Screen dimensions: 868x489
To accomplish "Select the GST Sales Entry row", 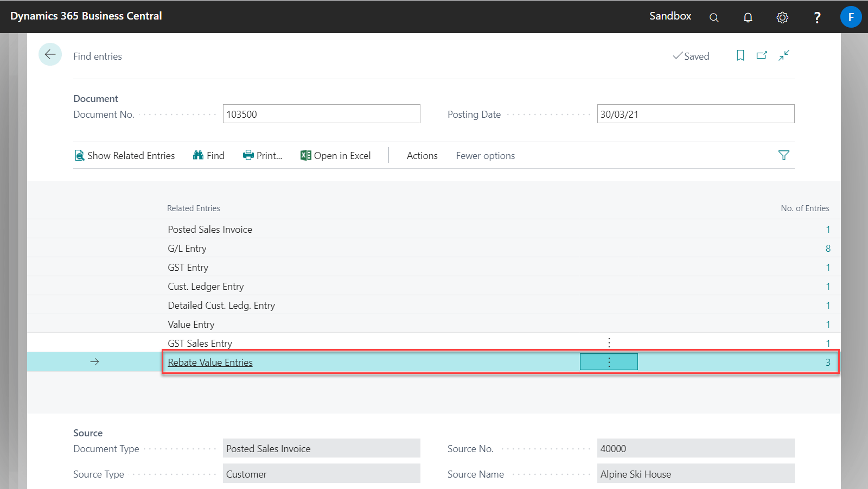I will coord(434,343).
